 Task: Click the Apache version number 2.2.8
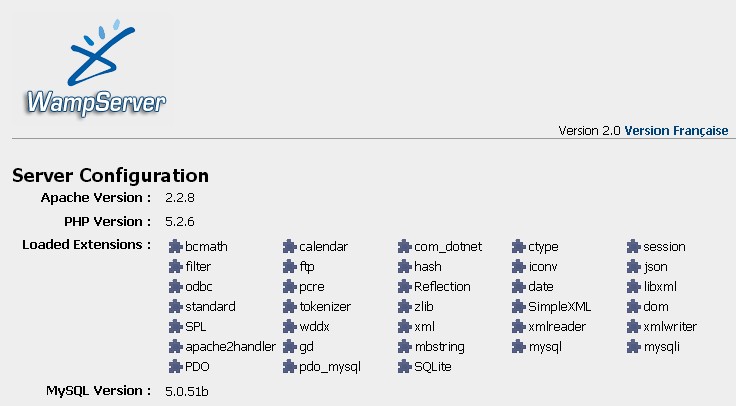[180, 197]
